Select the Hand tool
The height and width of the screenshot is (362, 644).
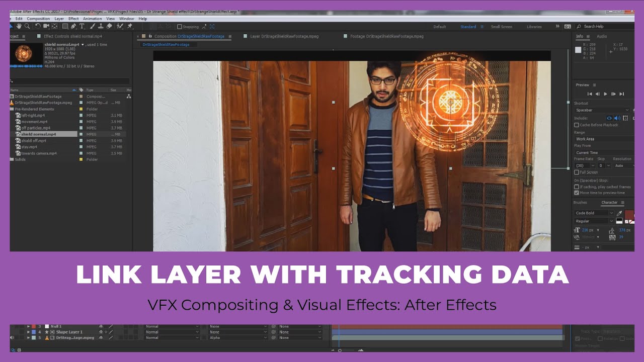coord(19,26)
